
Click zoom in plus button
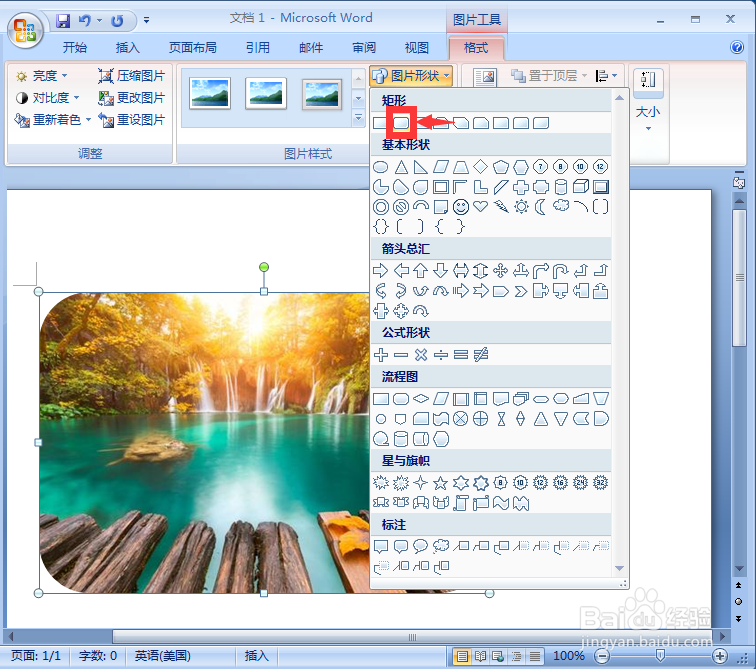[x=720, y=656]
